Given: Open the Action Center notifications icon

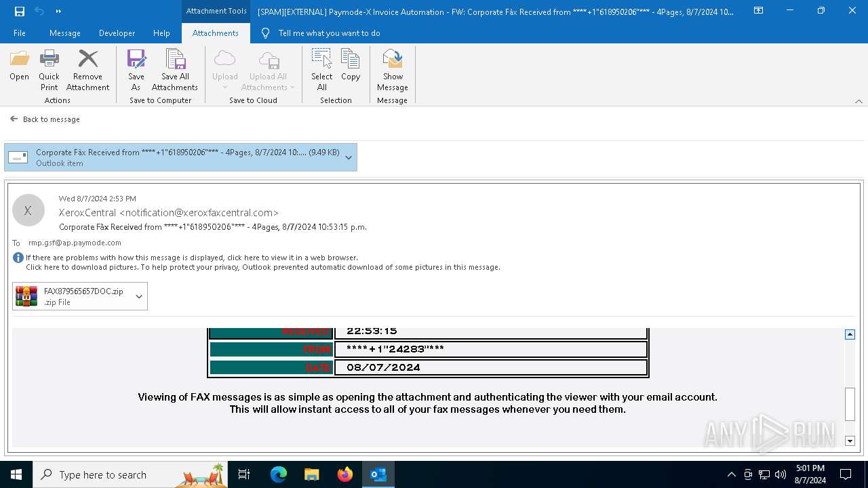Looking at the screenshot, I should (x=846, y=474).
